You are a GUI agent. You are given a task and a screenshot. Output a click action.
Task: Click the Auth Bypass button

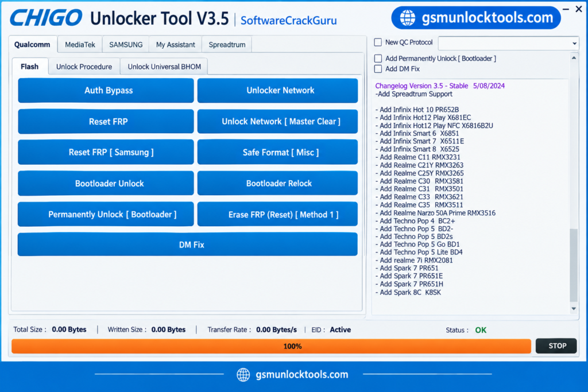coord(106,90)
